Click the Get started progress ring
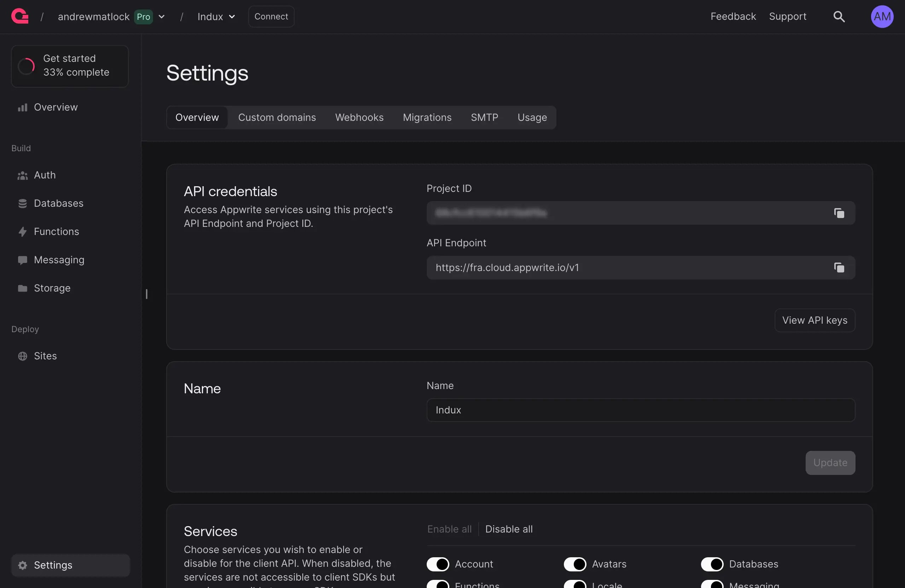Viewport: 905px width, 588px height. (26, 66)
